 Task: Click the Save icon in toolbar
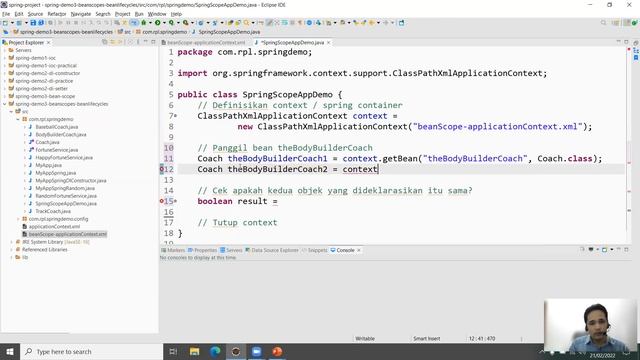pos(33,23)
